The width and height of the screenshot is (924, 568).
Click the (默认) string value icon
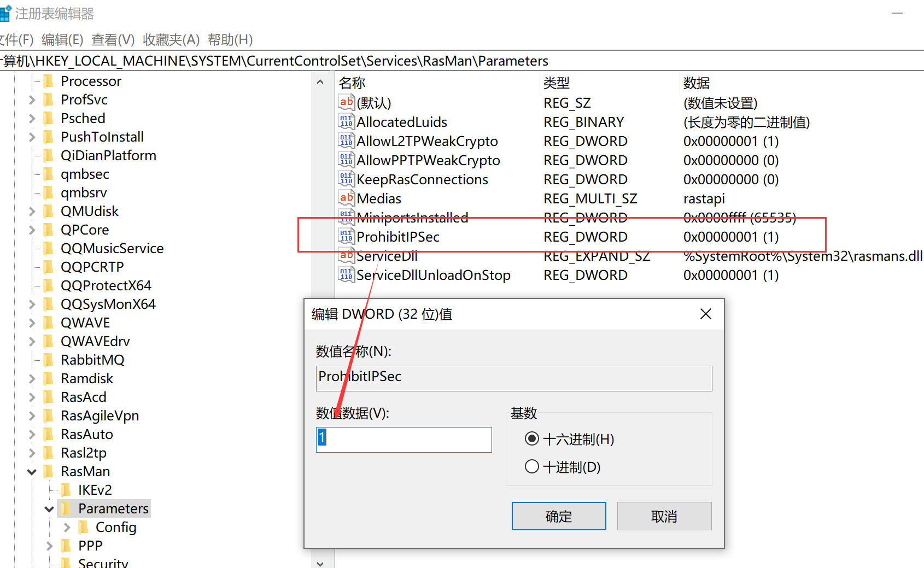(346, 102)
